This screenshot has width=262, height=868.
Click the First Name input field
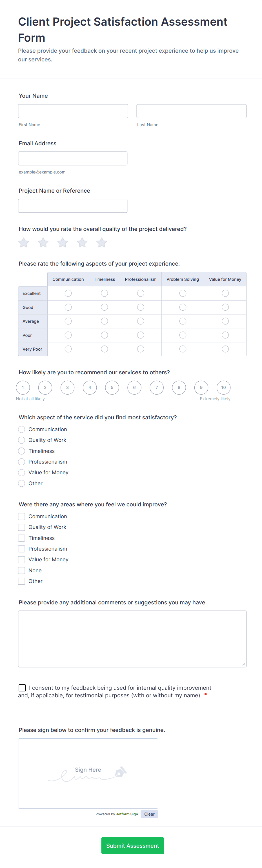(x=73, y=111)
